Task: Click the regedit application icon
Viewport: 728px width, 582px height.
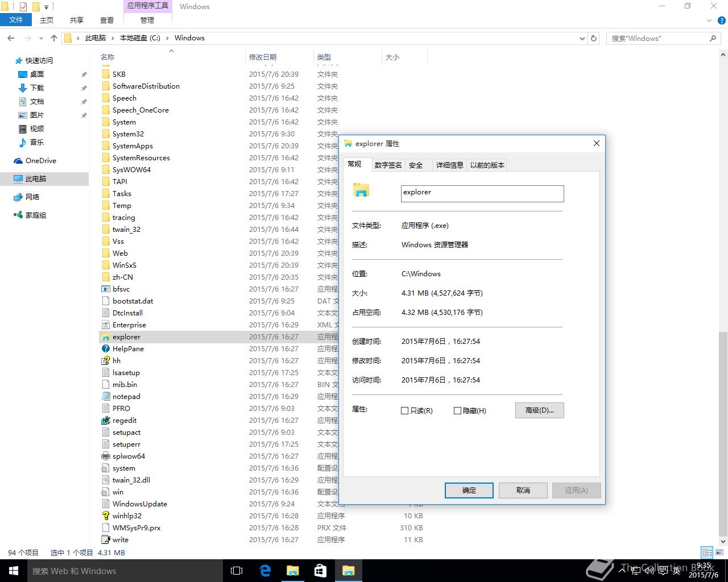Action: pyautogui.click(x=105, y=421)
